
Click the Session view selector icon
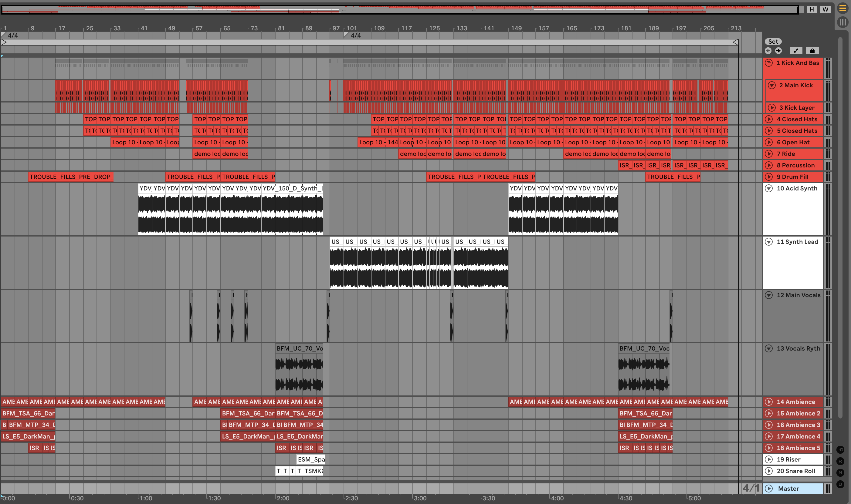(843, 22)
